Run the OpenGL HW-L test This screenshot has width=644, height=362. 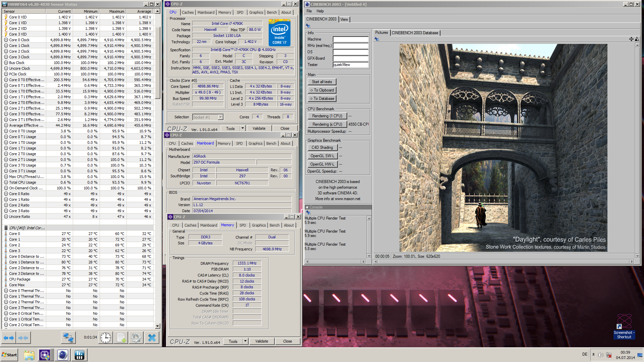pyautogui.click(x=322, y=164)
